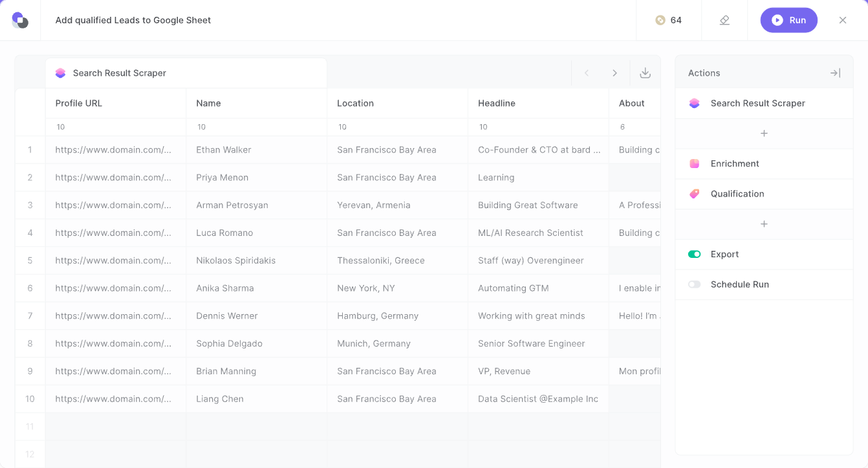868x468 pixels.
Task: Collapse the Actions panel
Action: pos(835,73)
